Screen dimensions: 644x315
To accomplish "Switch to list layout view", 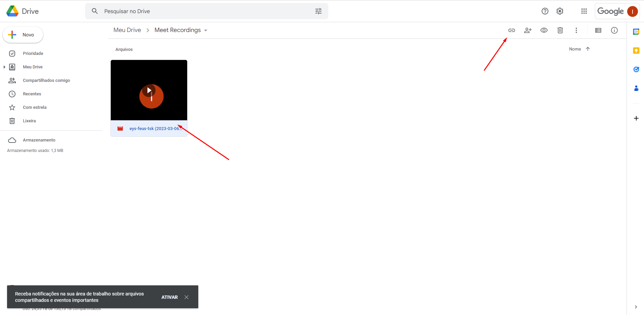I will pyautogui.click(x=598, y=30).
